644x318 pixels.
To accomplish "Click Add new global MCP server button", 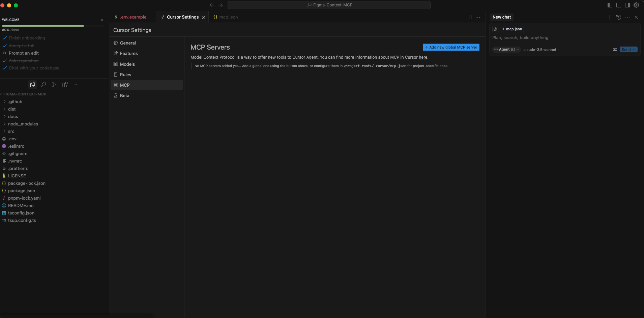I will tap(451, 48).
